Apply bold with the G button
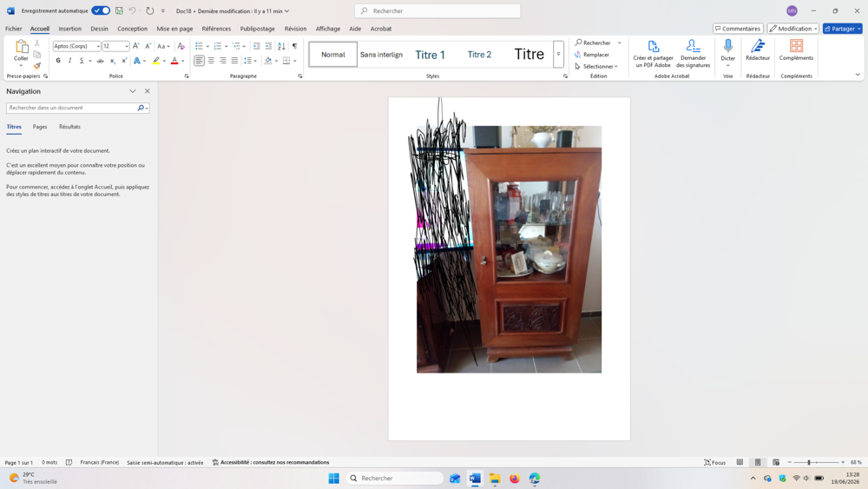The width and height of the screenshot is (868, 489). click(58, 61)
